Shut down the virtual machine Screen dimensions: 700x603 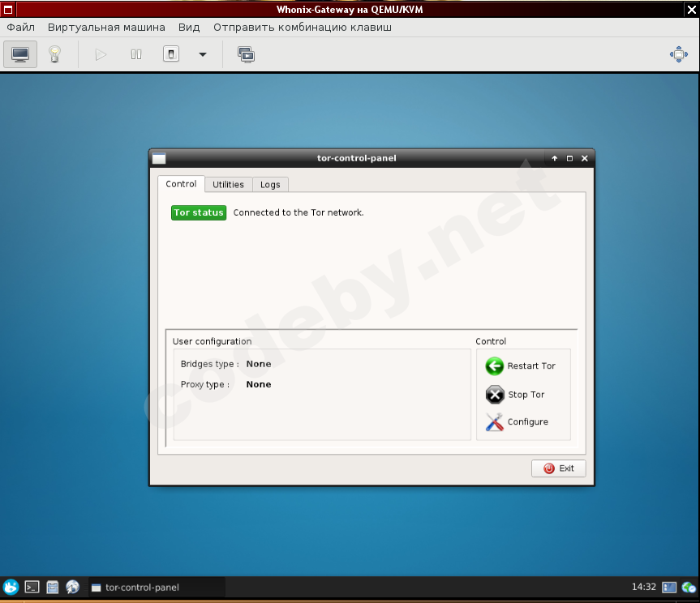point(171,54)
